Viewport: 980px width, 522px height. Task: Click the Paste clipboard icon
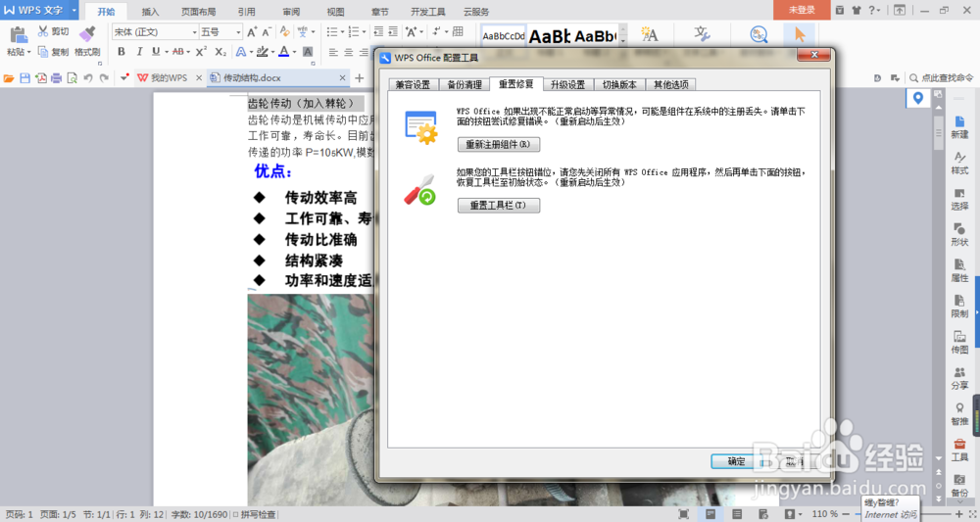(x=18, y=35)
